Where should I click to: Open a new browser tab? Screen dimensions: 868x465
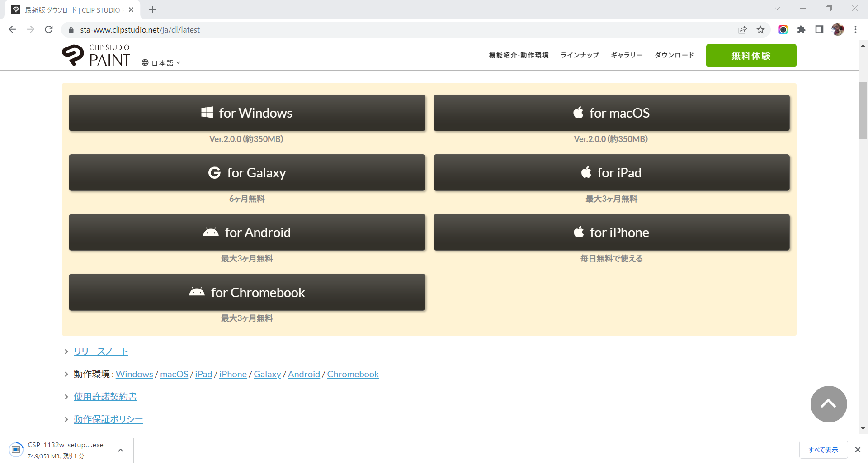(x=153, y=9)
